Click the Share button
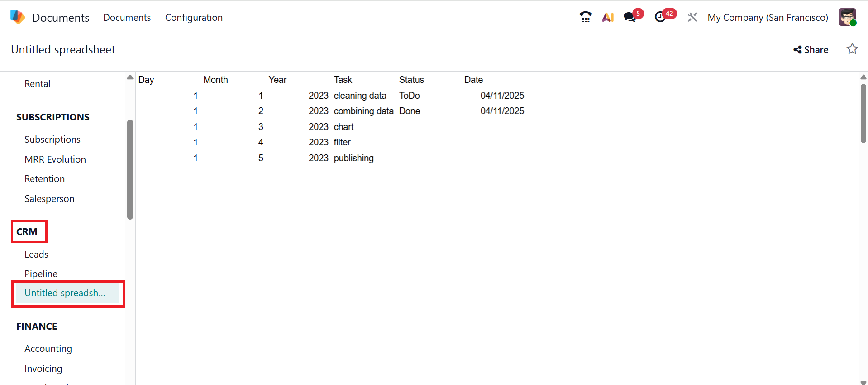 811,50
